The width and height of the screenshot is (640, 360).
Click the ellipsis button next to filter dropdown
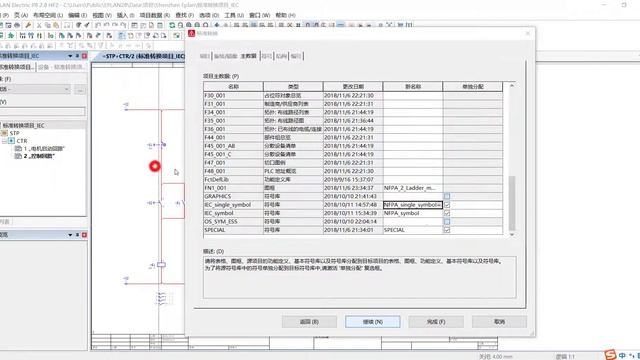(80, 89)
